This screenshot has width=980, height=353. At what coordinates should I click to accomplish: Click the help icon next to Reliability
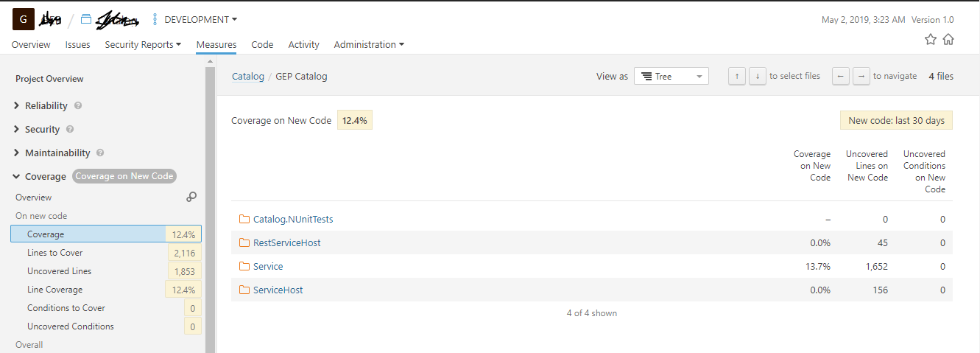78,105
